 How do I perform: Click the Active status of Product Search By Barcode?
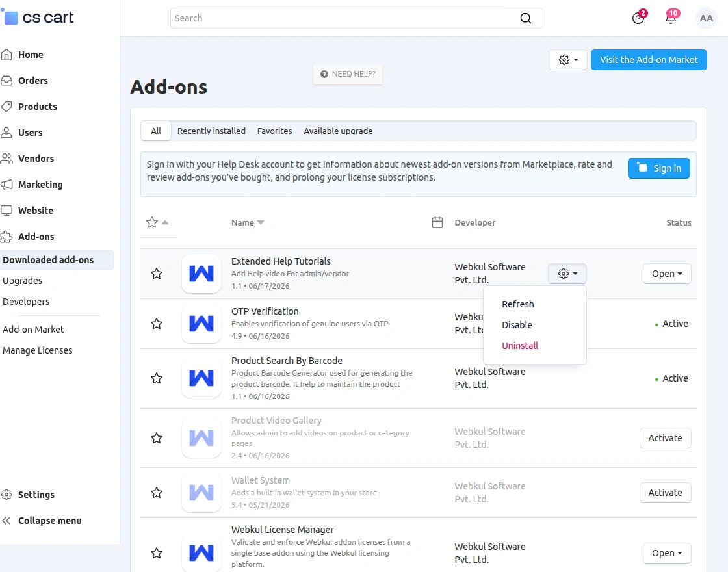671,378
